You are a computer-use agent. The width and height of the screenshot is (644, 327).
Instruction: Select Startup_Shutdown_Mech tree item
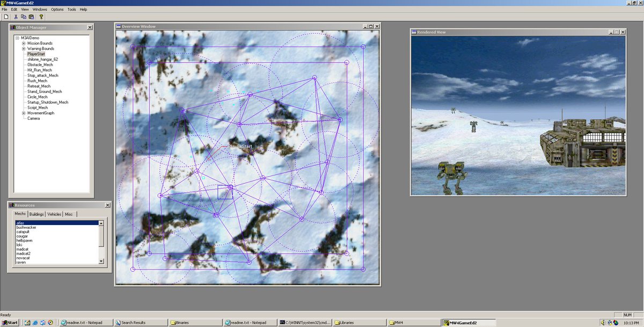point(48,102)
